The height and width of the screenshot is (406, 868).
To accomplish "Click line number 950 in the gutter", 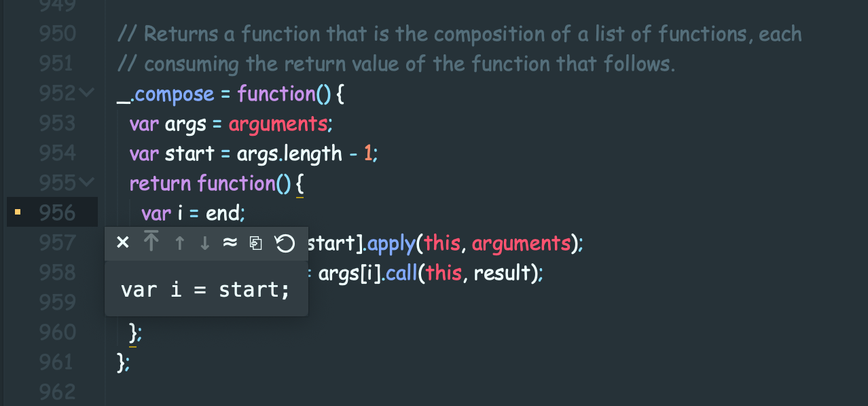I will click(57, 34).
